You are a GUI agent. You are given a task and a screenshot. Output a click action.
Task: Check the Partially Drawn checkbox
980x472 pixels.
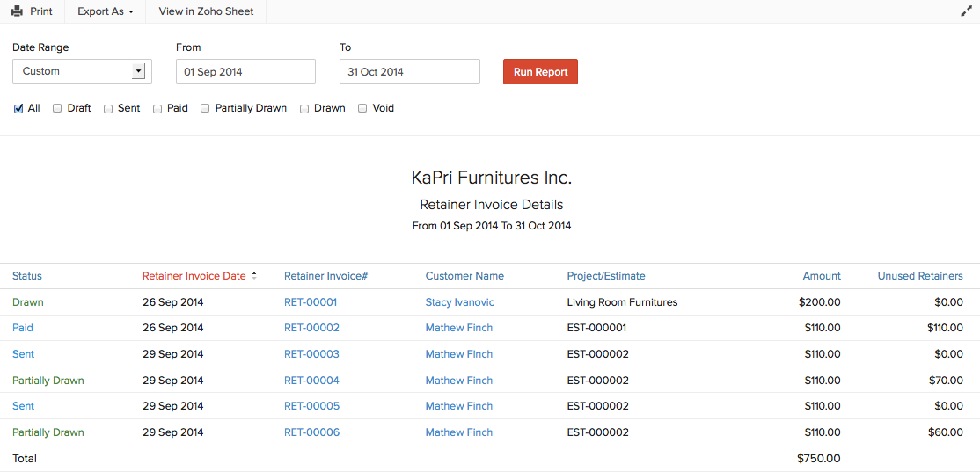tap(205, 109)
